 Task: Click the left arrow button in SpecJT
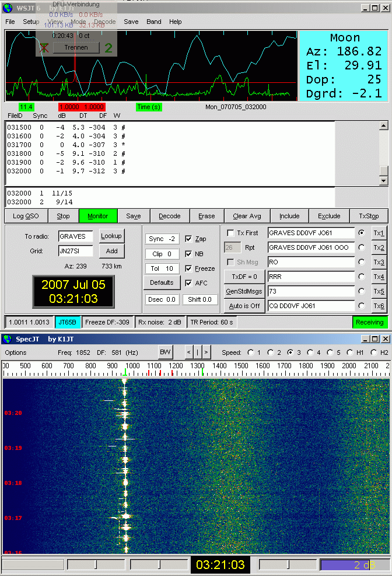click(188, 352)
